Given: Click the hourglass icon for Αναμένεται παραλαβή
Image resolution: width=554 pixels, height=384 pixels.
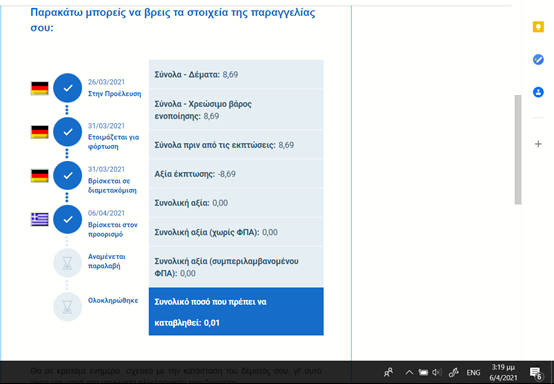Looking at the screenshot, I should click(x=67, y=263).
